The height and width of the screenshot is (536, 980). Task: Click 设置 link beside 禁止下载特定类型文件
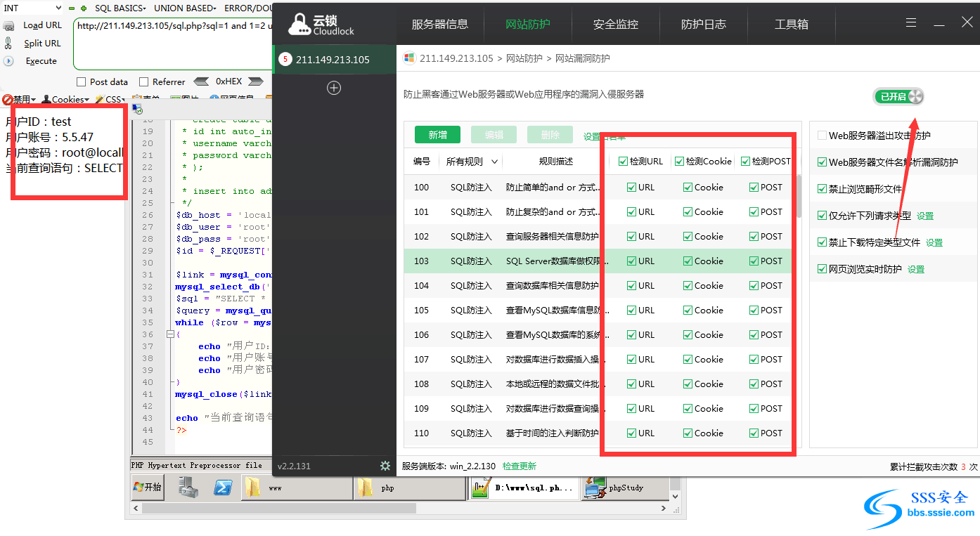pos(934,242)
